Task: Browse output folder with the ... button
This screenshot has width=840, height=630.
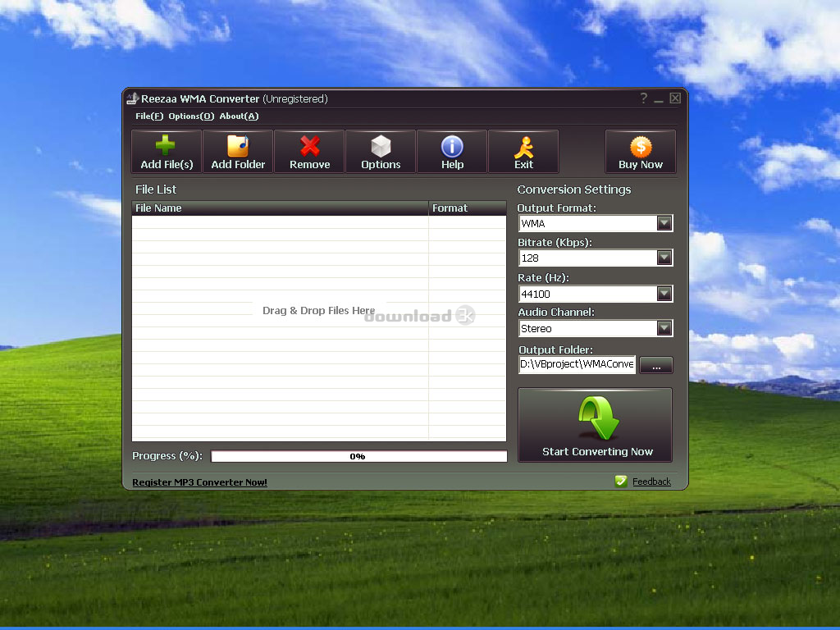Action: 655,365
